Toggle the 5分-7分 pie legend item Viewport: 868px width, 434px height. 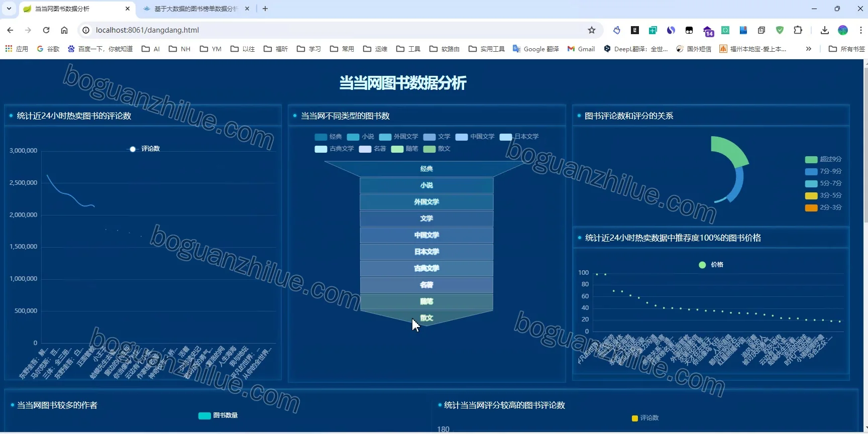coord(823,184)
